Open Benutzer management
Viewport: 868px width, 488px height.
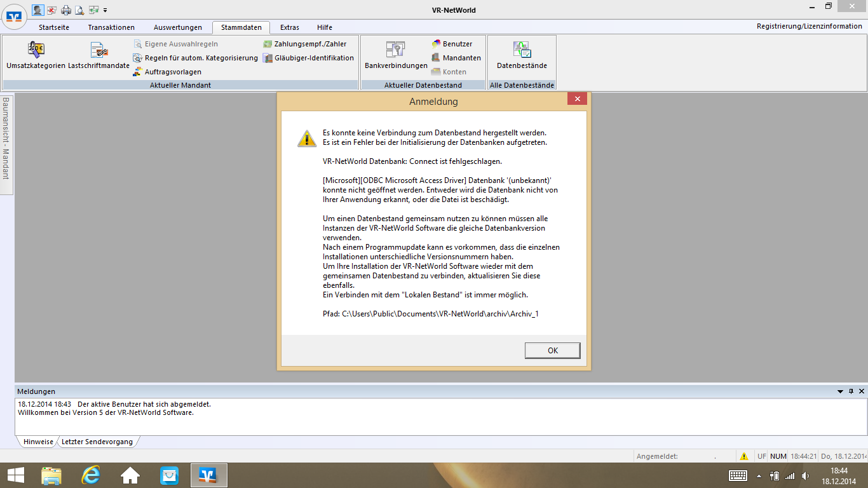452,44
